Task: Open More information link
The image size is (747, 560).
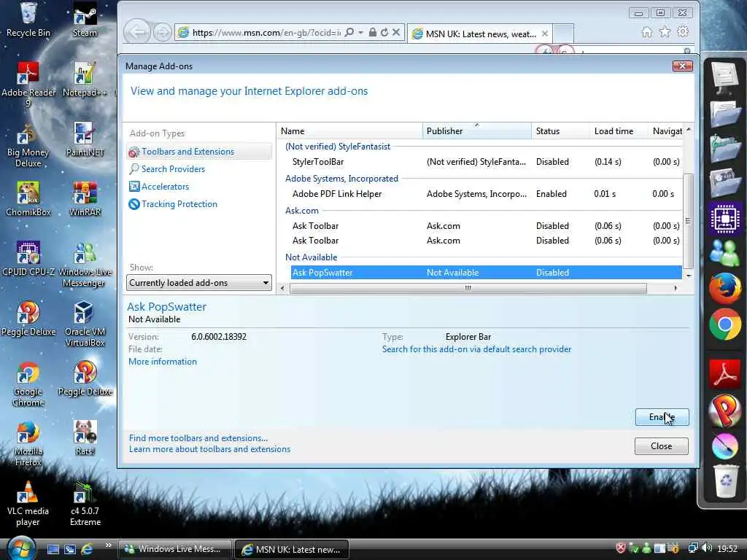Action: tap(163, 362)
